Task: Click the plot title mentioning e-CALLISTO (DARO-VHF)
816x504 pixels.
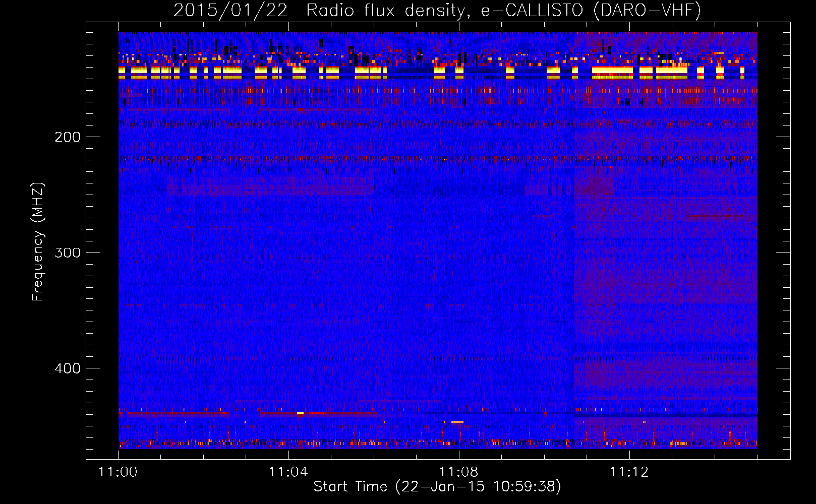Action: tap(437, 11)
